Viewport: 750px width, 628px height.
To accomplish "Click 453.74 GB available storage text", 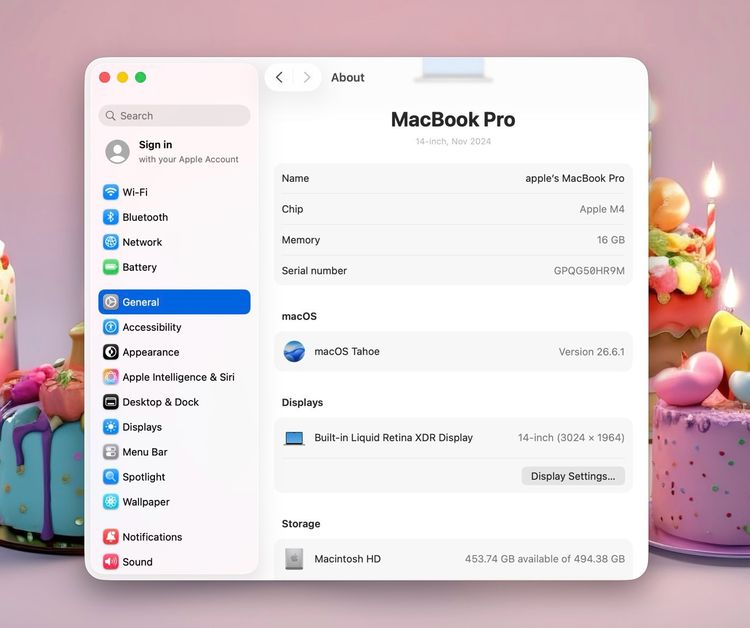I will (544, 559).
